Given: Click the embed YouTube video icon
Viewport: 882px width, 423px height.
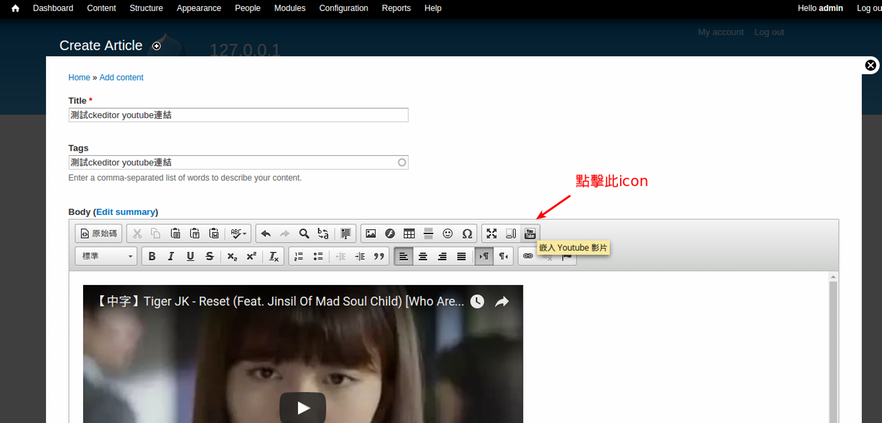Looking at the screenshot, I should tap(530, 233).
